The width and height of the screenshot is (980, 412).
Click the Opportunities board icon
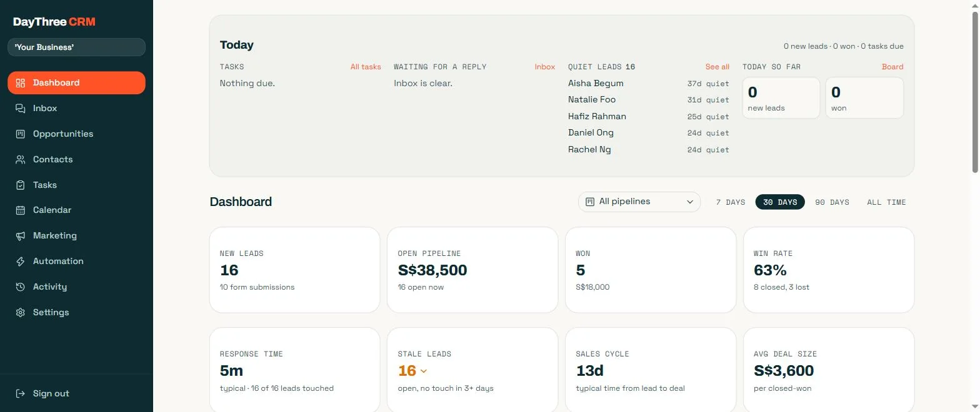(x=21, y=134)
